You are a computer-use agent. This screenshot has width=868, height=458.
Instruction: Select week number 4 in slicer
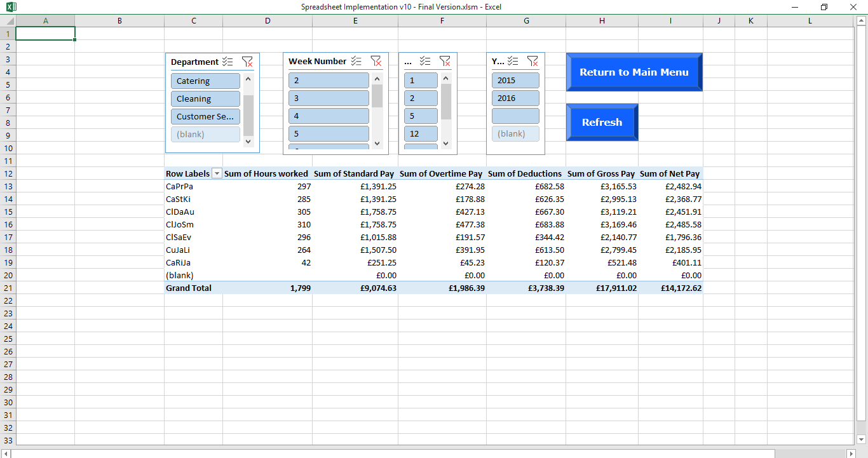point(329,116)
